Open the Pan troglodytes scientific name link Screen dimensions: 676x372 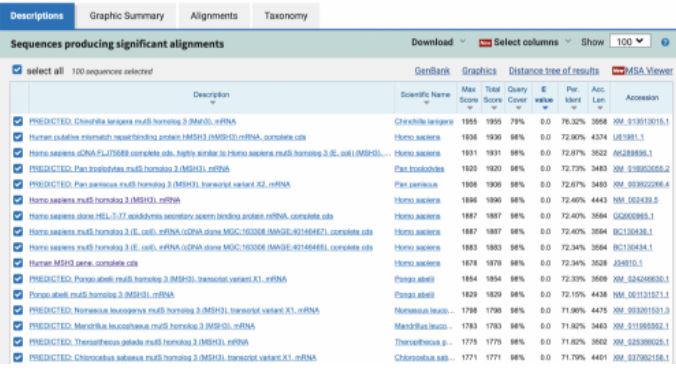(419, 169)
